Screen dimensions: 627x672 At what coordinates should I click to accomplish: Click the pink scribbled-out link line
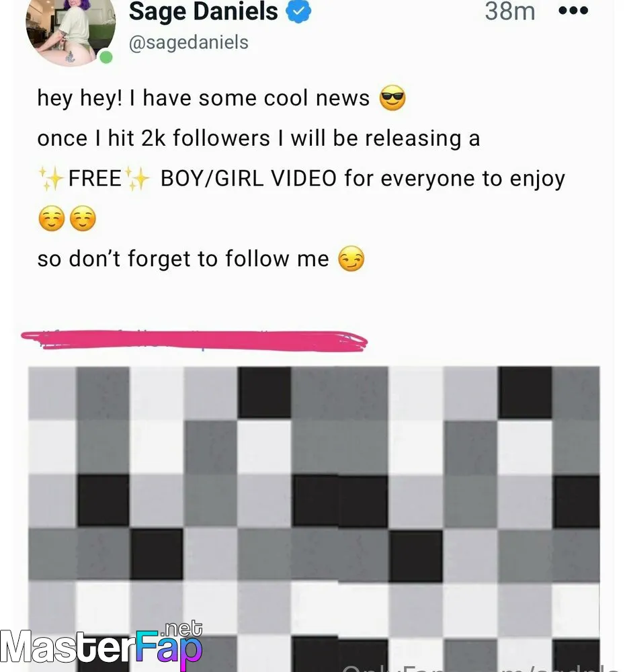pos(194,341)
